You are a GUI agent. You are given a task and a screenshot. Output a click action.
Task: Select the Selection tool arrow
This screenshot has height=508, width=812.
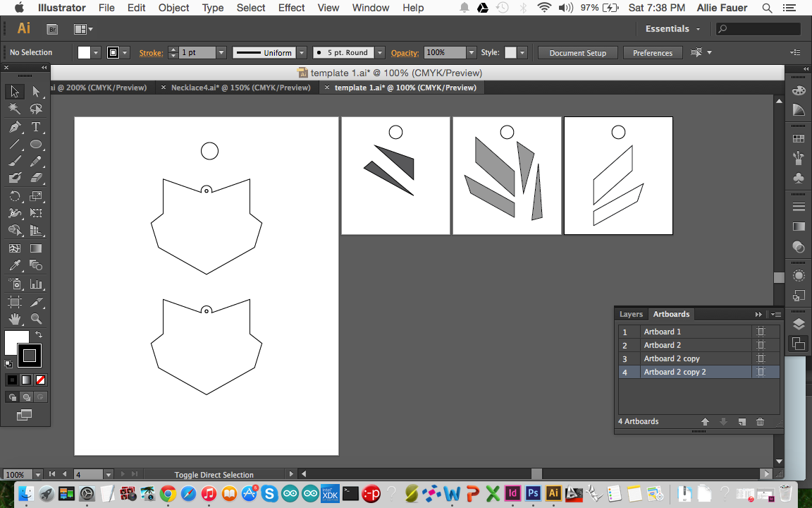coord(16,91)
